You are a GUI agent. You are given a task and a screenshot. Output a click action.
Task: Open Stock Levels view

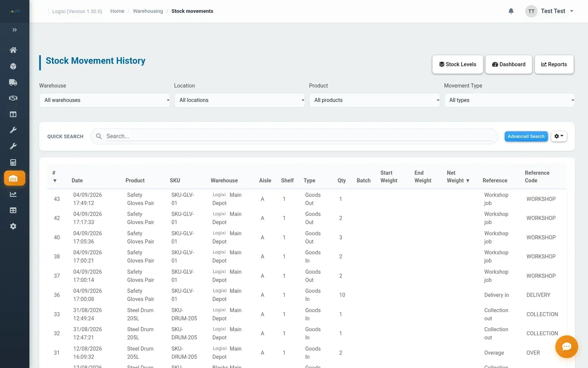point(458,64)
